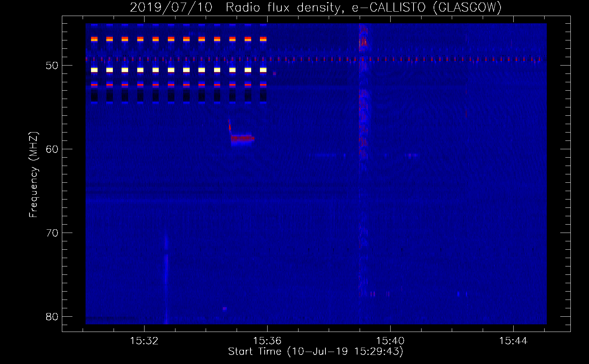Select the '50' frequency axis label
This screenshot has height=364, width=589.
(52, 66)
